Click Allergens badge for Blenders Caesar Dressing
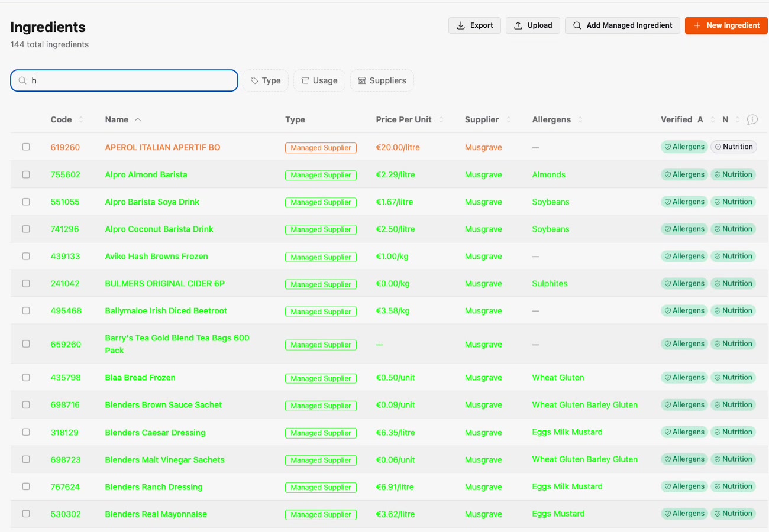This screenshot has height=532, width=769. tap(684, 432)
